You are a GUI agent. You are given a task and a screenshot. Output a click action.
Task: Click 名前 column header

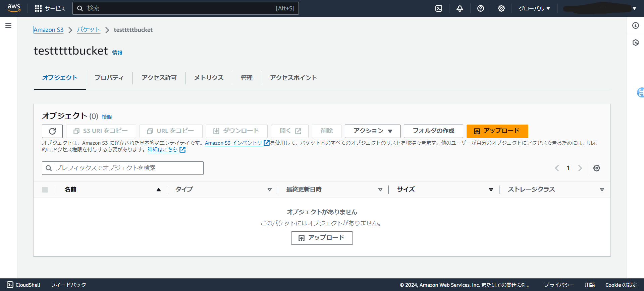point(70,190)
